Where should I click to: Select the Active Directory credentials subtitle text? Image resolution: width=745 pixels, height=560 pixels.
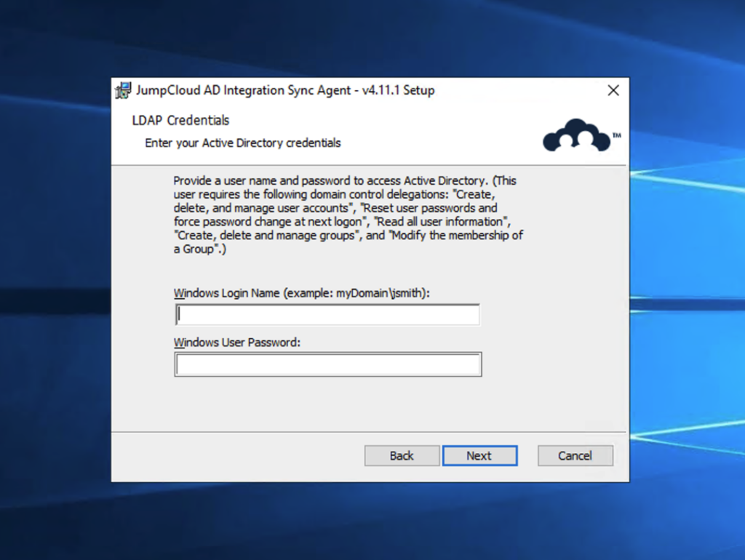(242, 143)
